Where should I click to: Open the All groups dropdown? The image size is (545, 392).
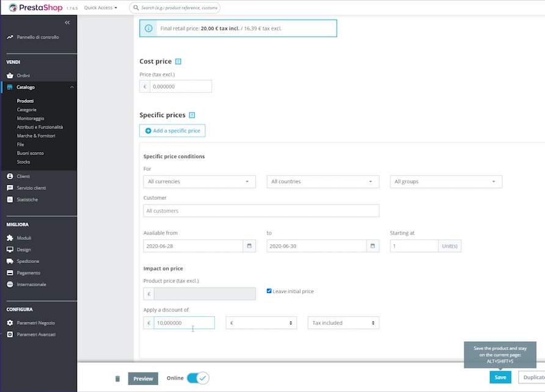[x=445, y=181]
